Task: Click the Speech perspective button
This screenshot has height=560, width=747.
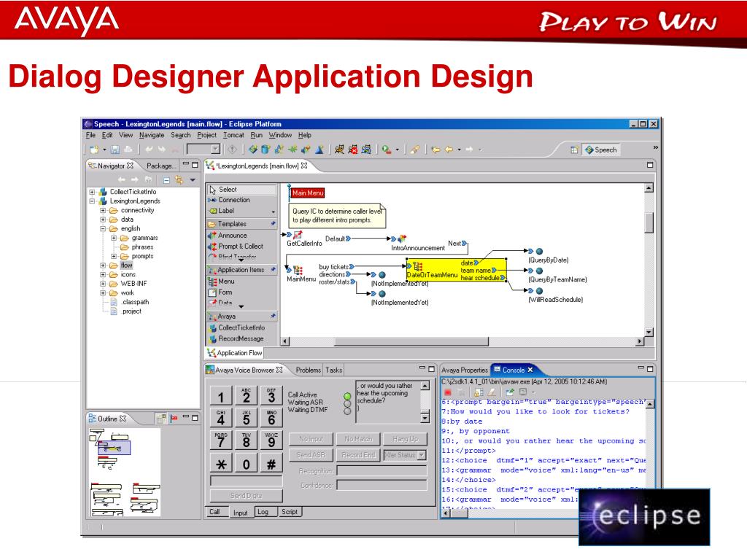Action: (601, 150)
